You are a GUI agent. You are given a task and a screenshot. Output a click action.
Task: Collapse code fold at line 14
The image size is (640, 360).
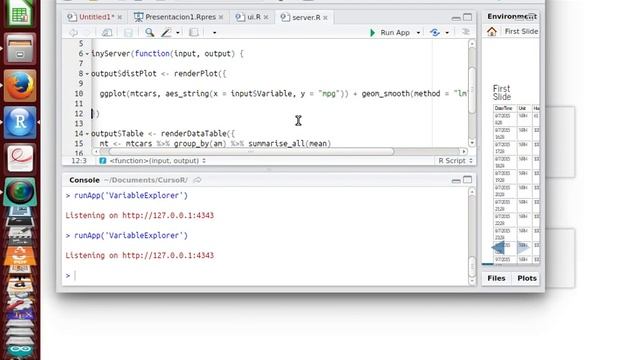click(87, 134)
